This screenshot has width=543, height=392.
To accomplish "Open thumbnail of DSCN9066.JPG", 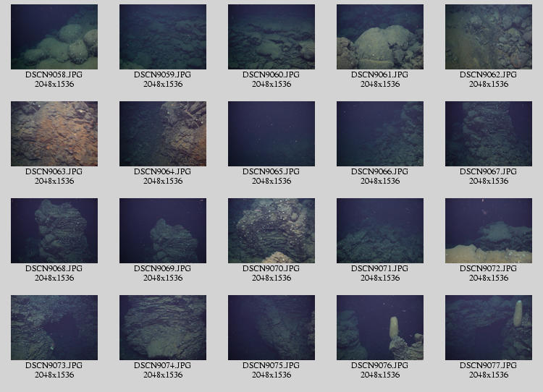I will pos(380,134).
